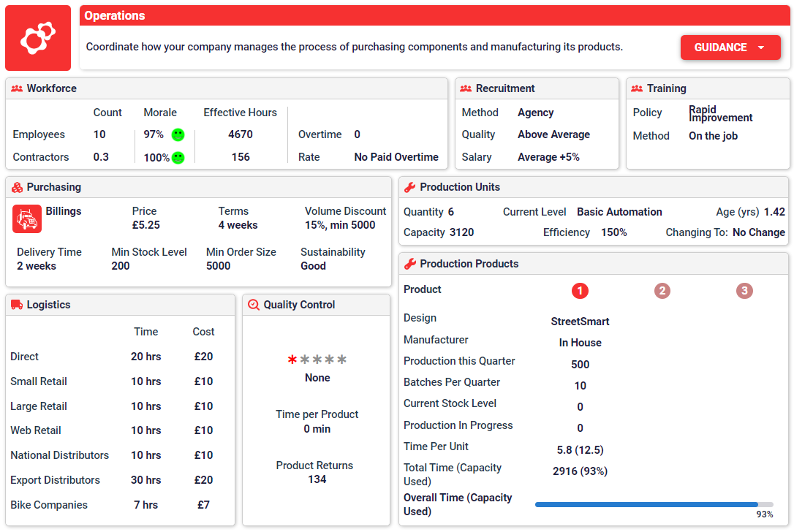The height and width of the screenshot is (532, 794).
Task: Click sustainability rating Good
Action: click(x=313, y=266)
